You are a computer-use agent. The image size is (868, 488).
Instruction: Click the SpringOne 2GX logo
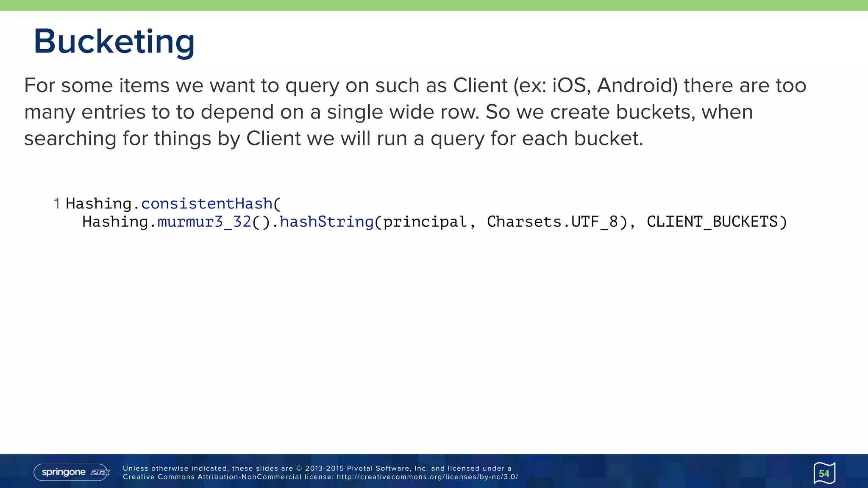tap(72, 472)
